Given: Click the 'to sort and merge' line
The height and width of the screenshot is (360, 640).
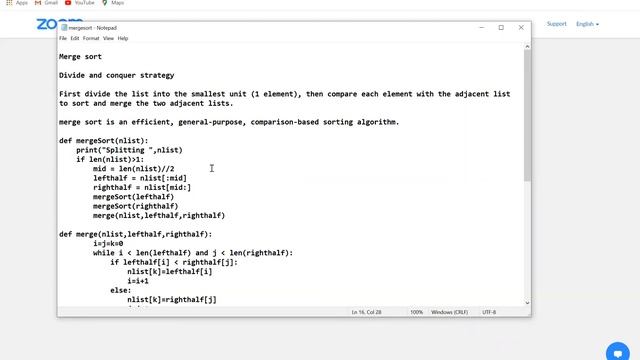Looking at the screenshot, I should (x=146, y=104).
